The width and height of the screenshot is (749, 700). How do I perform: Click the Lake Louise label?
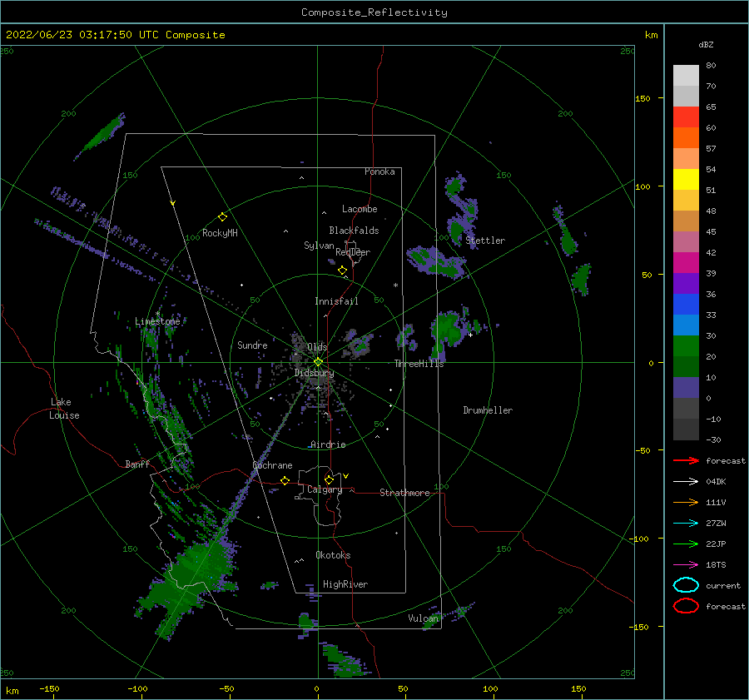coord(64,409)
